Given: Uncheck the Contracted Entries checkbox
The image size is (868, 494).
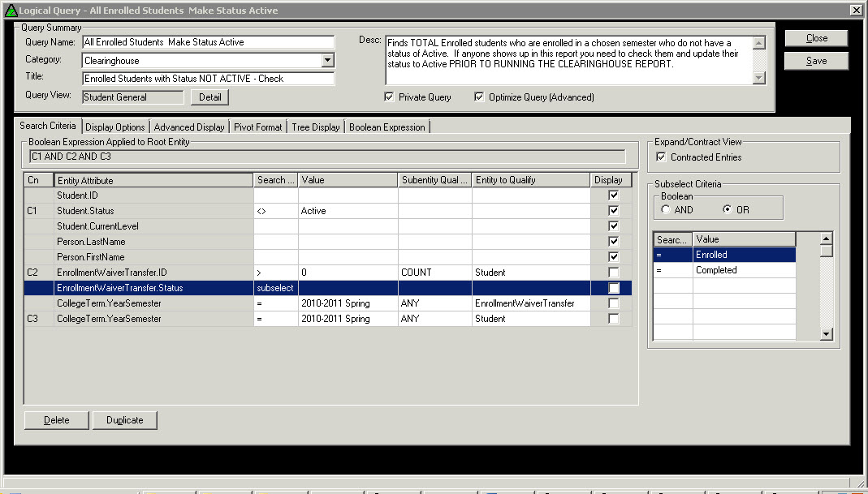Looking at the screenshot, I should (x=661, y=157).
